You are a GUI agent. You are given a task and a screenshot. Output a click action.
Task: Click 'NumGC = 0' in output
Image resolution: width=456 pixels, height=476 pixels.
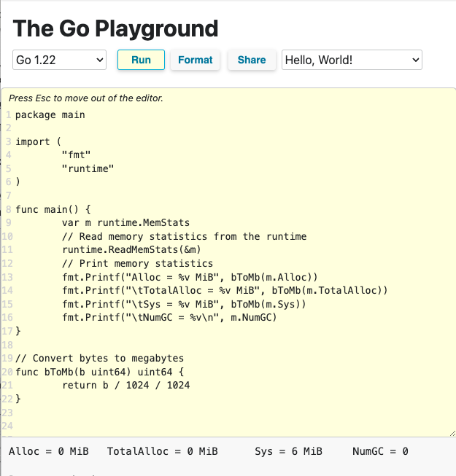380,451
